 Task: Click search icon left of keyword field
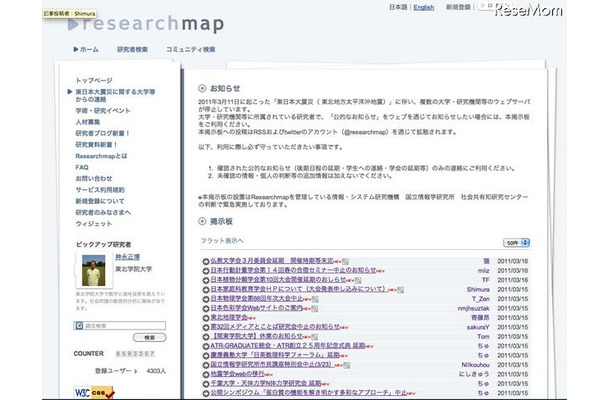79,325
